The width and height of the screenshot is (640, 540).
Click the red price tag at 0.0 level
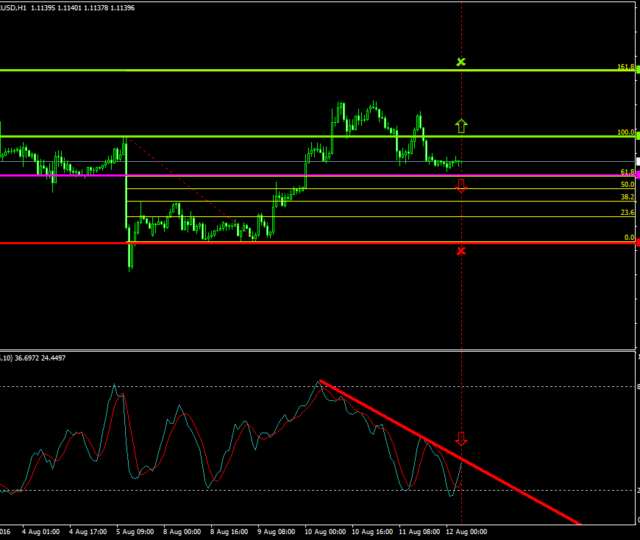[637, 243]
